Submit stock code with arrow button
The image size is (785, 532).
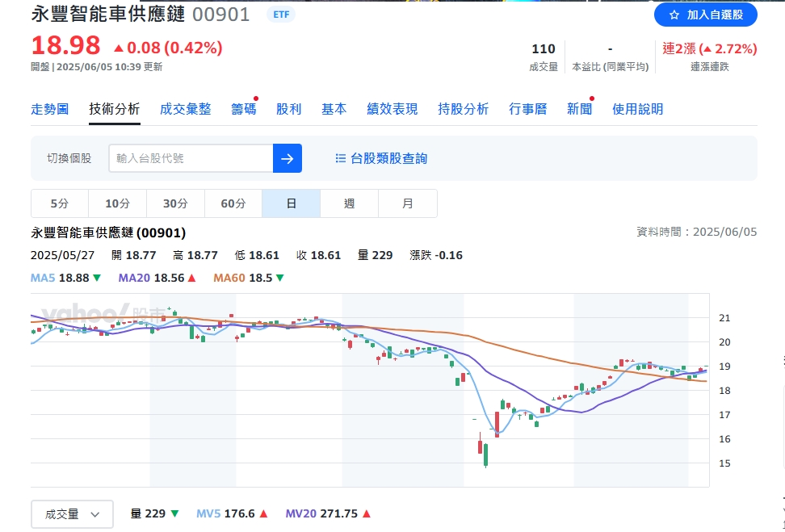288,158
